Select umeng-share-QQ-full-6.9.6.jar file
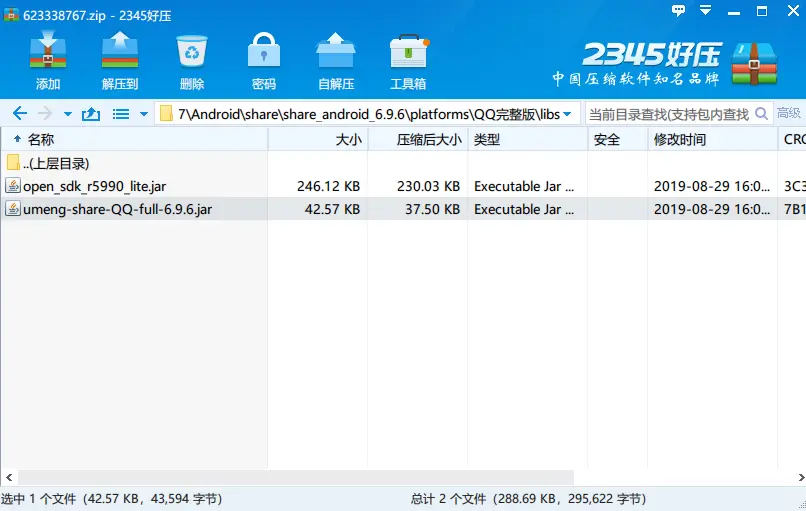The height and width of the screenshot is (511, 806). (x=117, y=209)
